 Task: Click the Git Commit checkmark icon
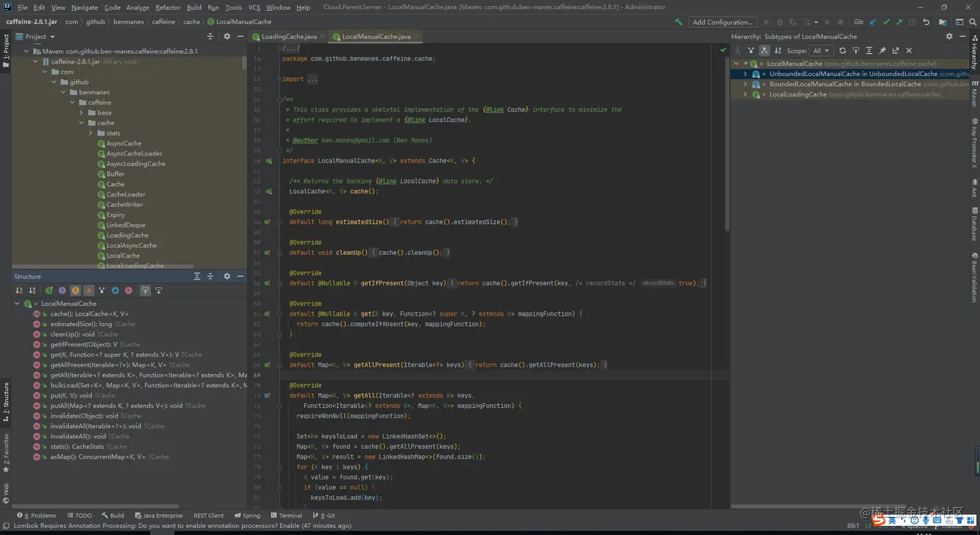(x=886, y=22)
